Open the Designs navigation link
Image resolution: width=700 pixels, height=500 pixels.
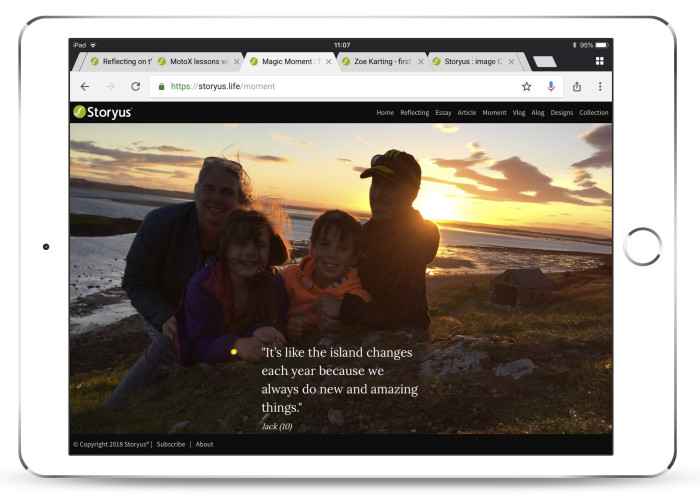pyautogui.click(x=562, y=113)
